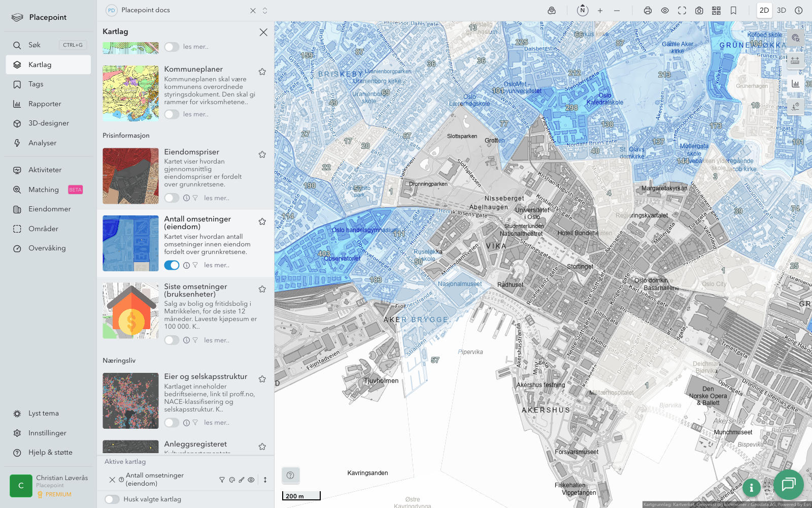Click 'les mer..' under Siste omsetninger

tap(217, 340)
